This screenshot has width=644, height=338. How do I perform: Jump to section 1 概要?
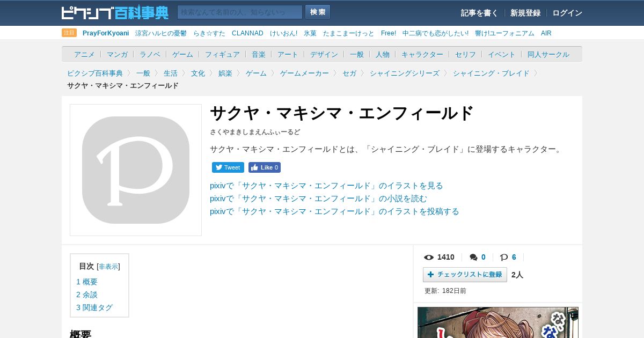(87, 282)
